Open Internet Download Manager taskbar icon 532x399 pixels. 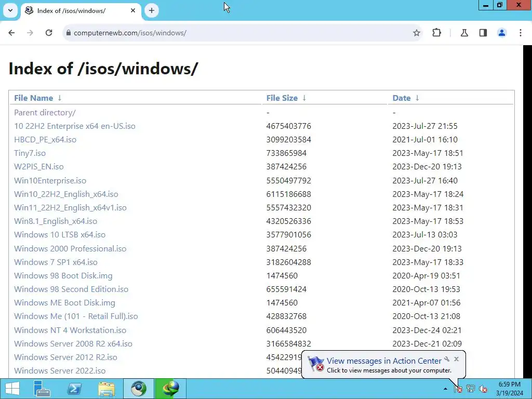tap(170, 389)
